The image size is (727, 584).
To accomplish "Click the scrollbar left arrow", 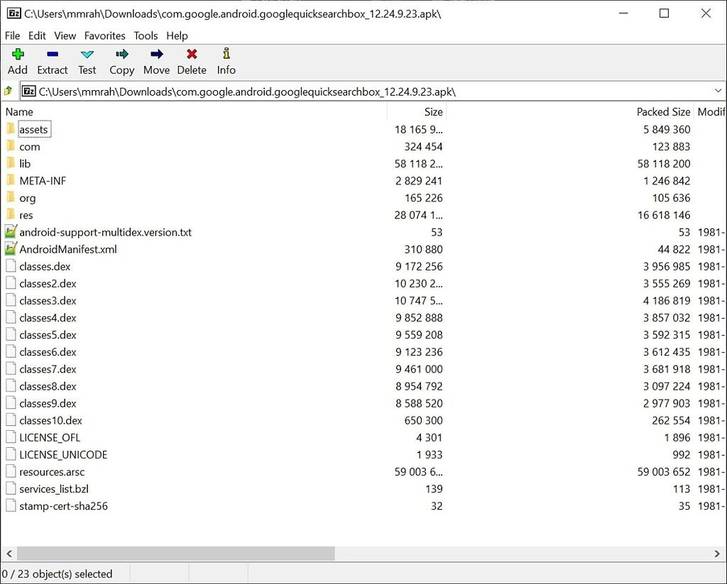I will (9, 553).
